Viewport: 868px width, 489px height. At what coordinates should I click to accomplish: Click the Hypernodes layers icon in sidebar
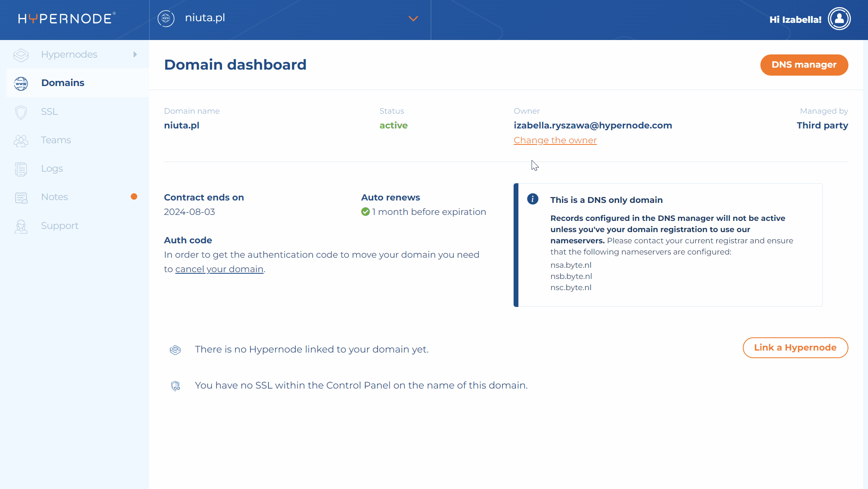pyautogui.click(x=21, y=54)
